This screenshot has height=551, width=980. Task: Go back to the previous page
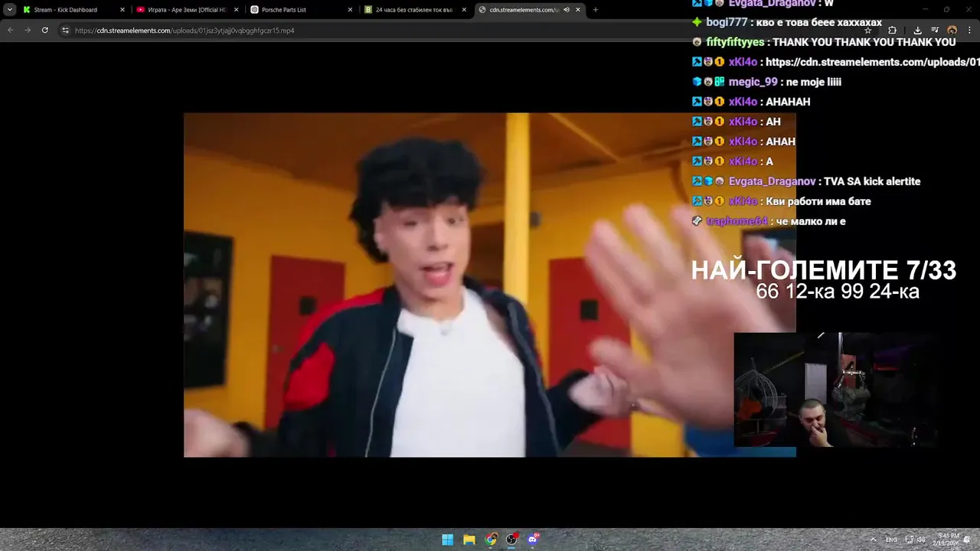click(10, 31)
